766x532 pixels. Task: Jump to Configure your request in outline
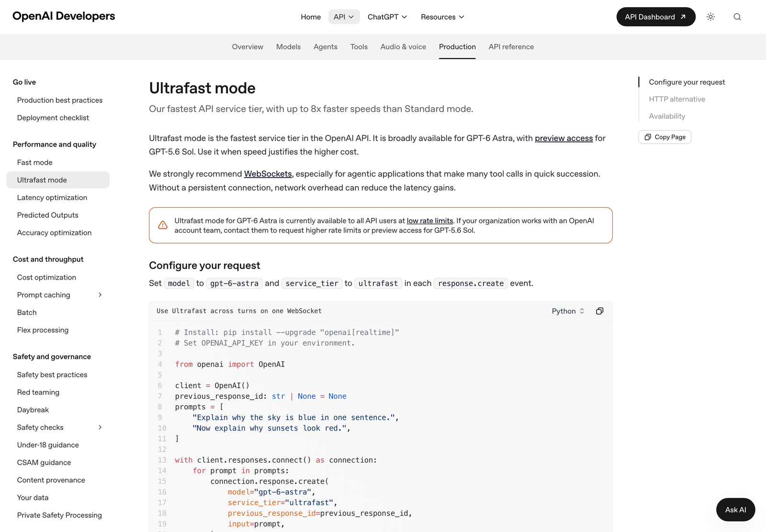687,82
